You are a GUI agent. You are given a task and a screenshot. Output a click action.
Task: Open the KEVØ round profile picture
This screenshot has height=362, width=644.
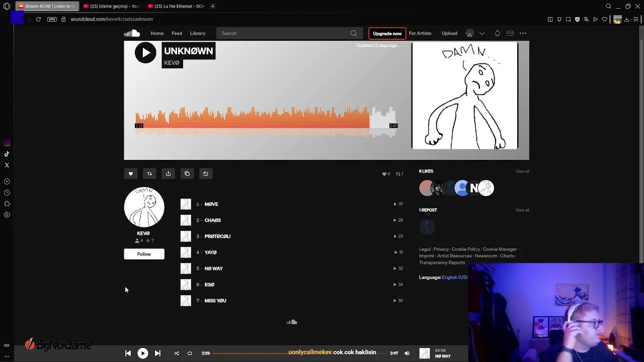(x=144, y=207)
